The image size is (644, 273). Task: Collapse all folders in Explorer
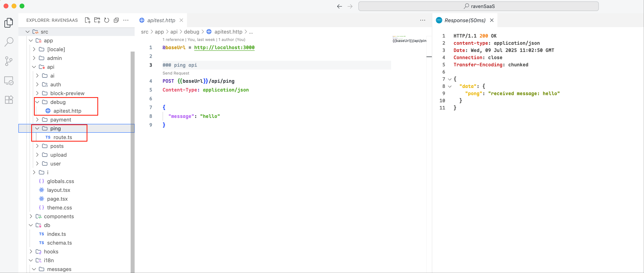tap(116, 20)
